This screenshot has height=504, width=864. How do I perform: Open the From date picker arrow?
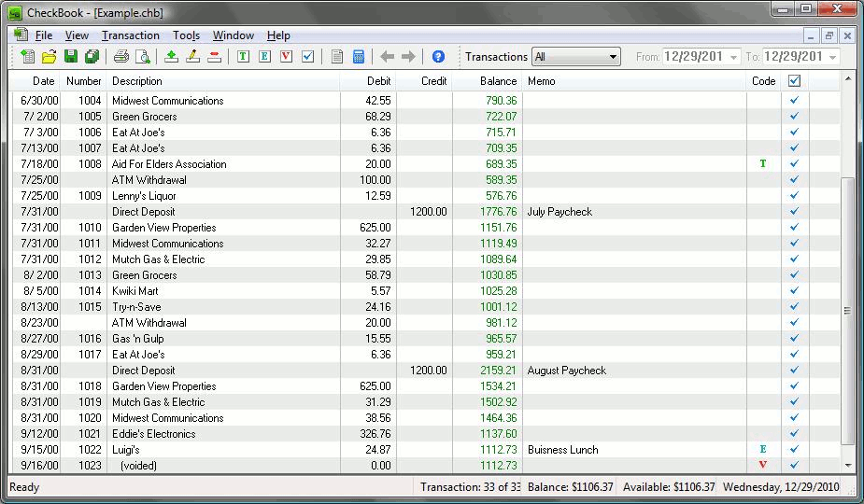[733, 57]
